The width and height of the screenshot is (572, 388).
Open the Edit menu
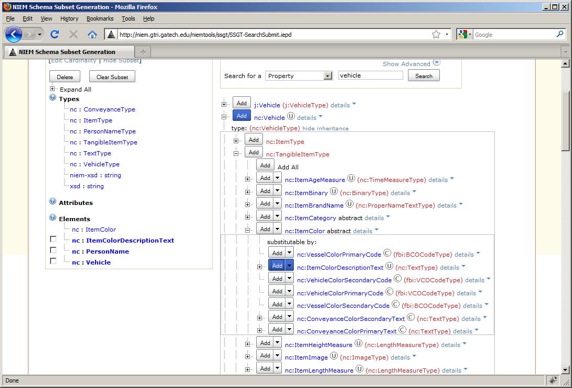pos(27,19)
